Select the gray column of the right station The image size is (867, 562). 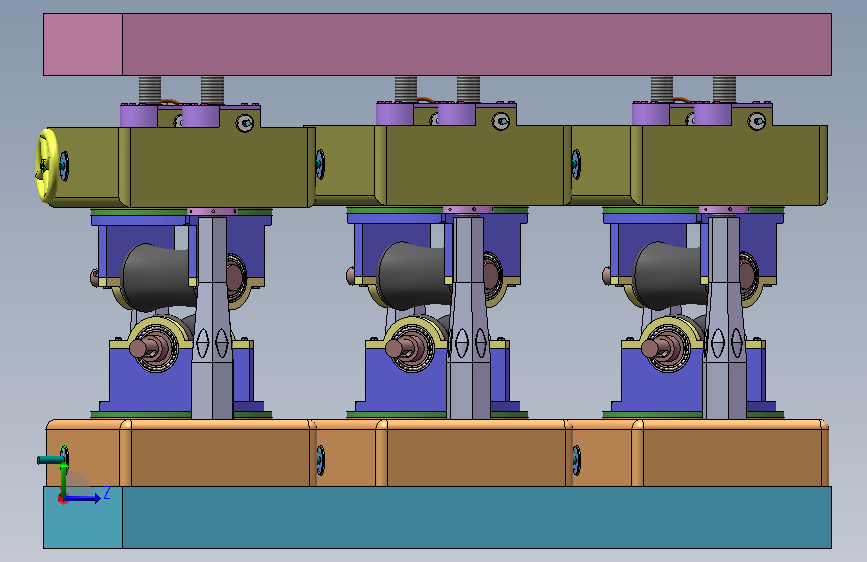pos(724,318)
